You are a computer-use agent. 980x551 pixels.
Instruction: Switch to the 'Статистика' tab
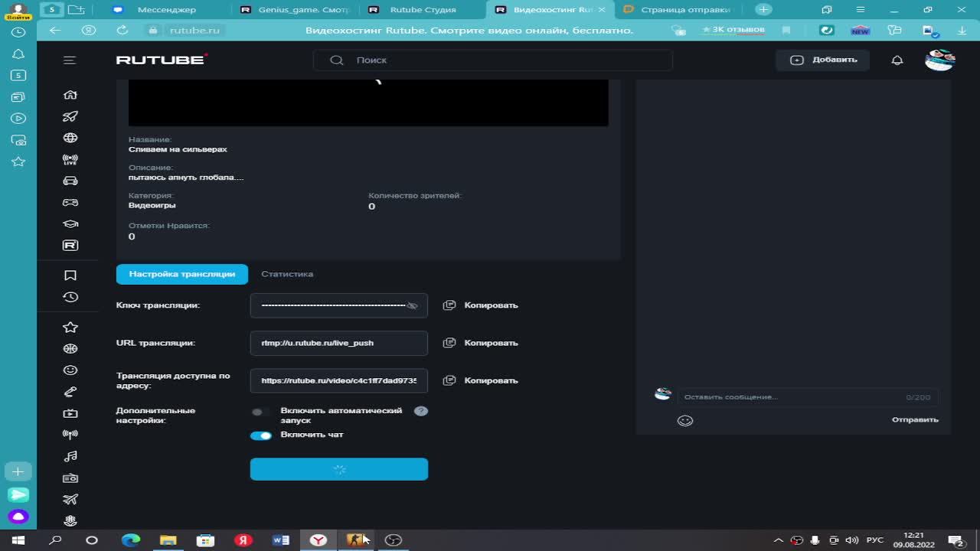coord(287,274)
